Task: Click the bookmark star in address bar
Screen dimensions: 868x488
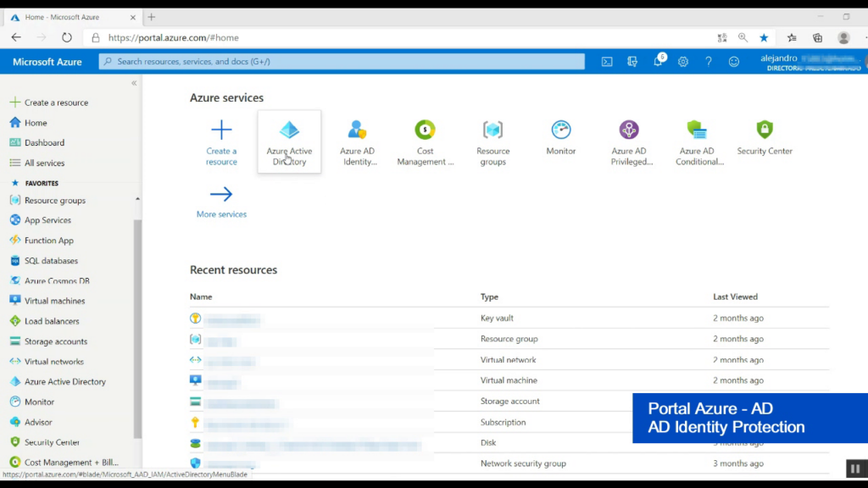Action: 764,37
